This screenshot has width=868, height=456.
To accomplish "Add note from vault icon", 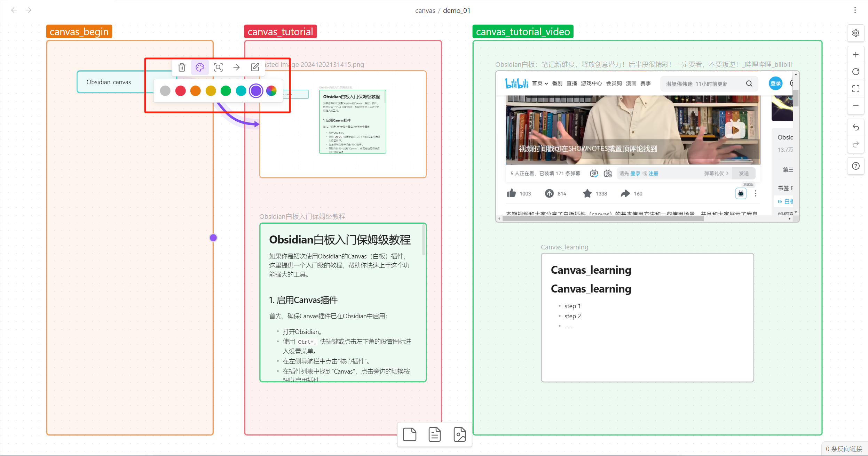I will click(x=434, y=434).
